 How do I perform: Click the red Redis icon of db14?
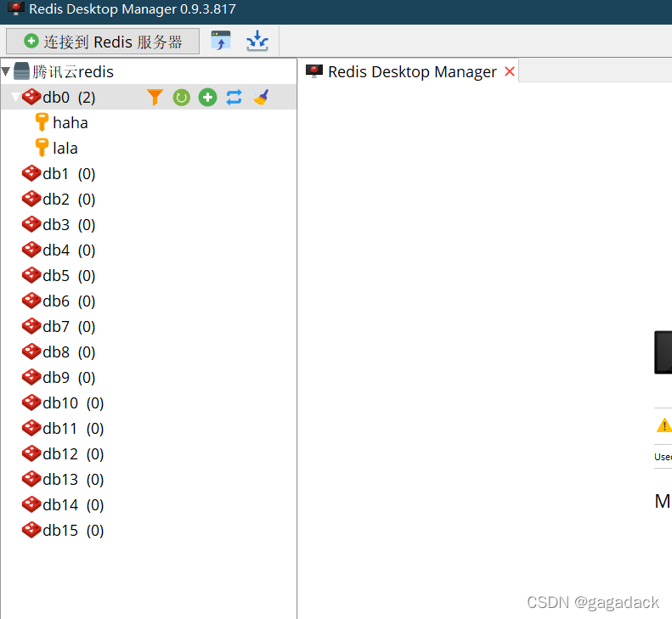click(31, 504)
